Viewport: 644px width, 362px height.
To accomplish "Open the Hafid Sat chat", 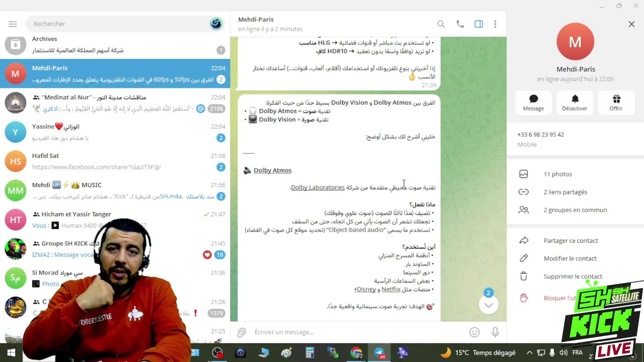I will [115, 161].
